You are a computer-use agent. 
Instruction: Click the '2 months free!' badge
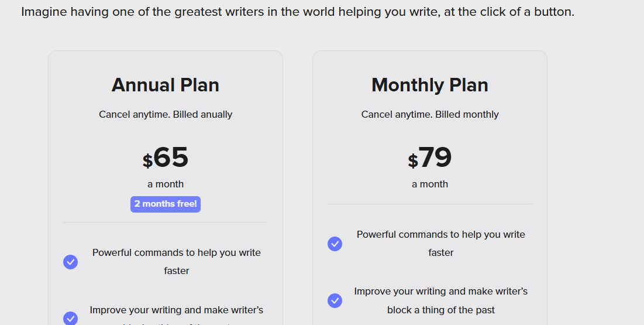click(x=166, y=204)
